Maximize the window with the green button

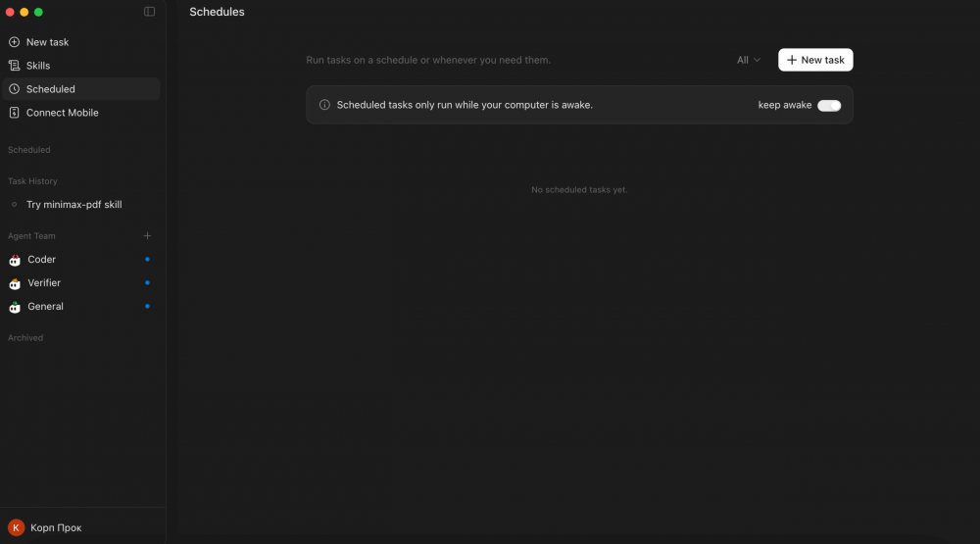[38, 12]
